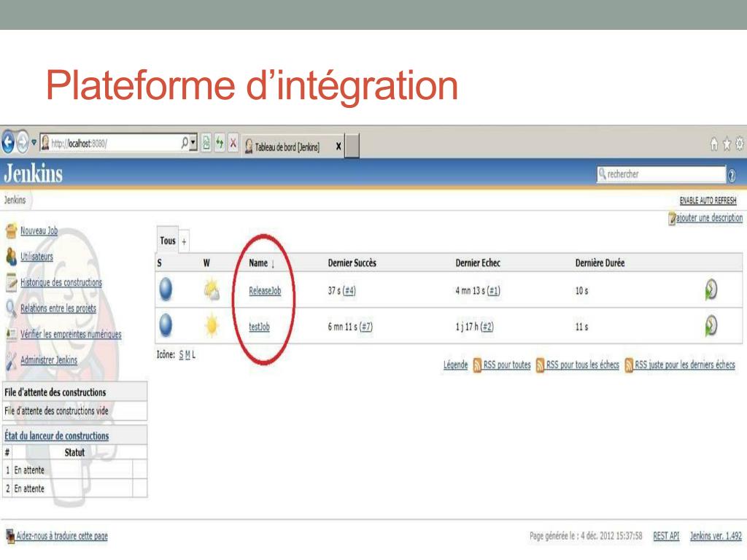This screenshot has height=560, width=747.
Task: Open a new blank browser tab
Action: coord(352,146)
